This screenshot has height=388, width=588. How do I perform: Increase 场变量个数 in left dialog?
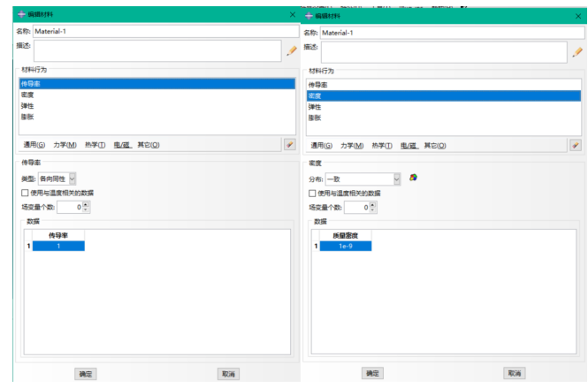pyautogui.click(x=86, y=204)
